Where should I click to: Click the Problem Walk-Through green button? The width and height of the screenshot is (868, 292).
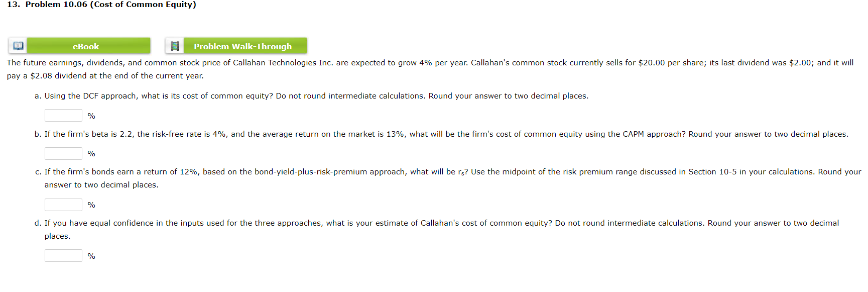coord(242,46)
